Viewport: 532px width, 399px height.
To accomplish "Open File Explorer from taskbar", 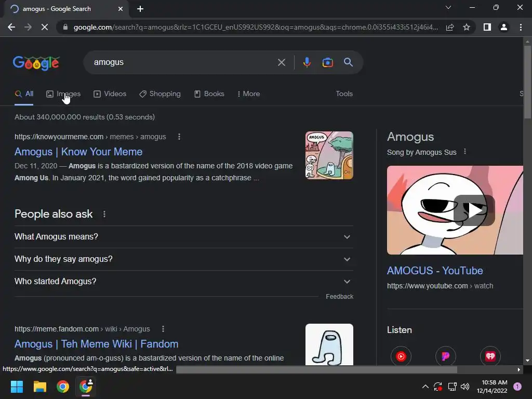I will [x=39, y=387].
